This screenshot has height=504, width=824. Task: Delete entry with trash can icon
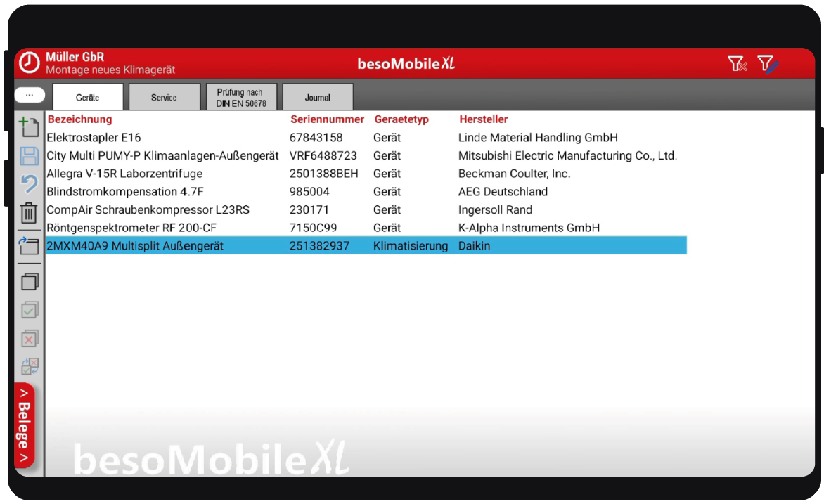point(29,213)
